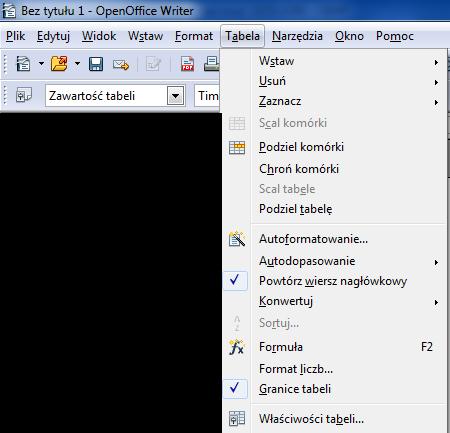Open the Format menu
This screenshot has height=433, width=450.
(194, 36)
